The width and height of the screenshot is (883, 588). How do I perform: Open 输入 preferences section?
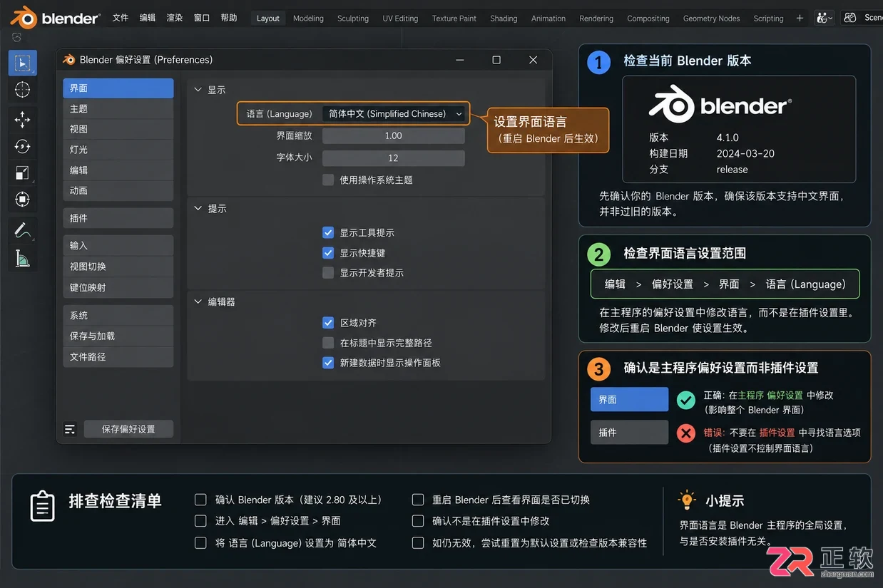tap(118, 245)
